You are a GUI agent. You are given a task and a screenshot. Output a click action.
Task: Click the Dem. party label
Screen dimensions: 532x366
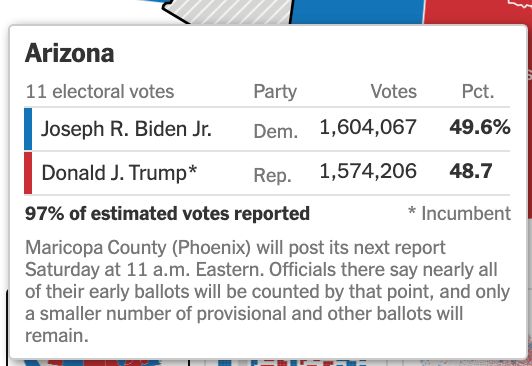(276, 131)
